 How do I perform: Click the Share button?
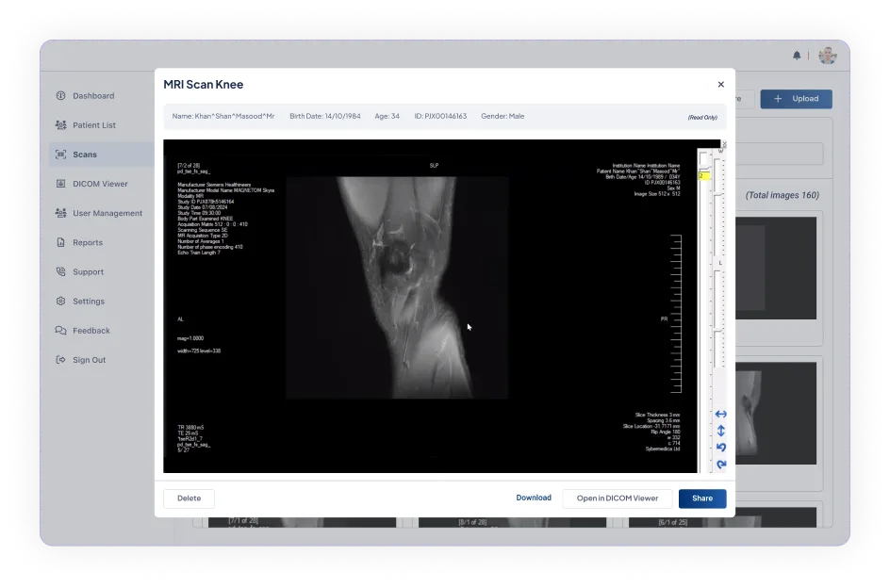701,498
